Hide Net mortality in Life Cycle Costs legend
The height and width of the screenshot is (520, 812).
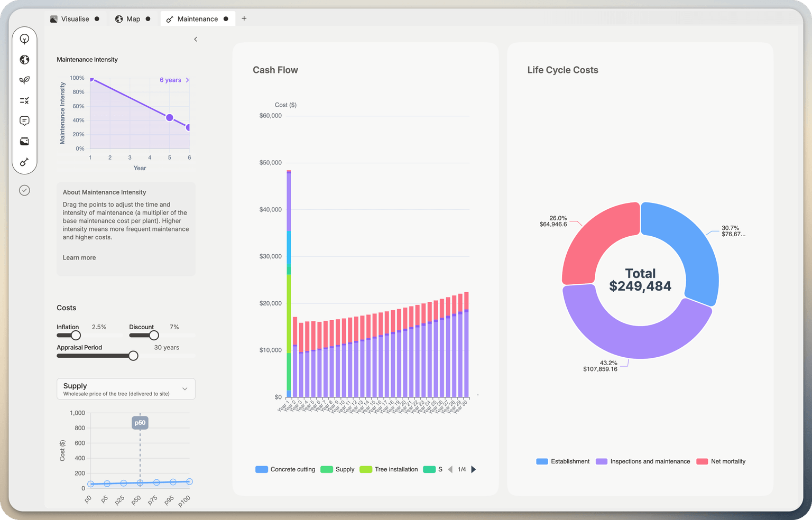coord(721,461)
